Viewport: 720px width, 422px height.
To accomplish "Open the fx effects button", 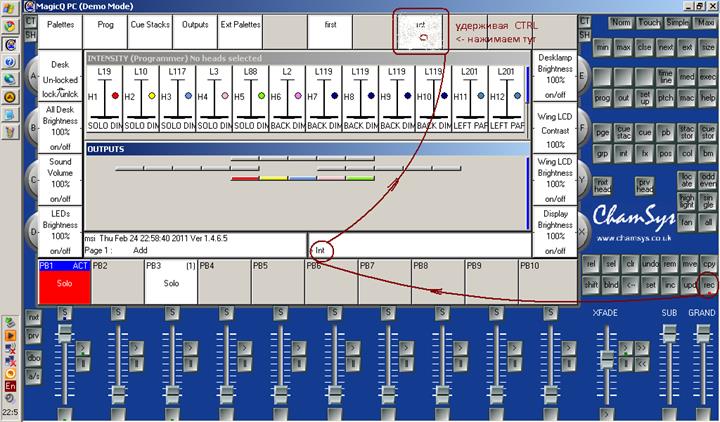I will 644,153.
